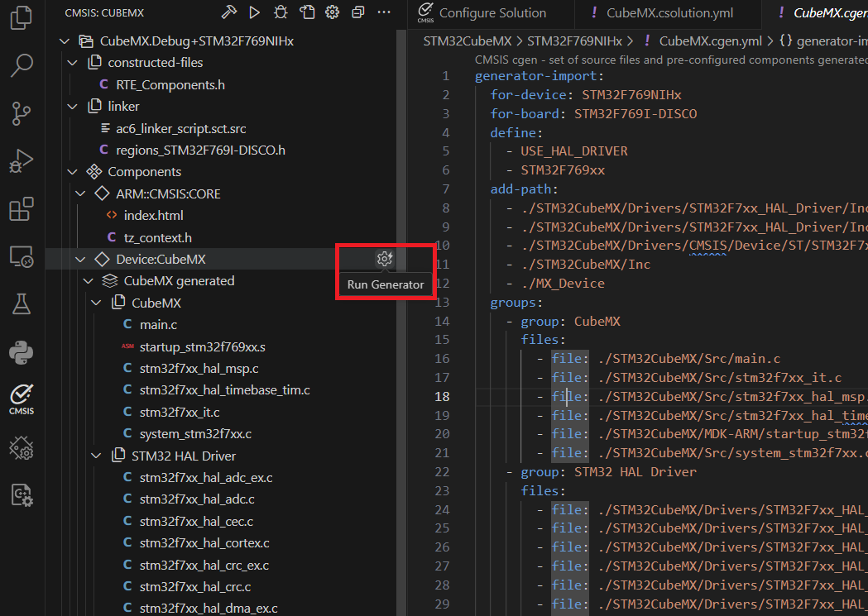The height and width of the screenshot is (616, 868).
Task: Open the Source Control view
Action: pos(21,113)
